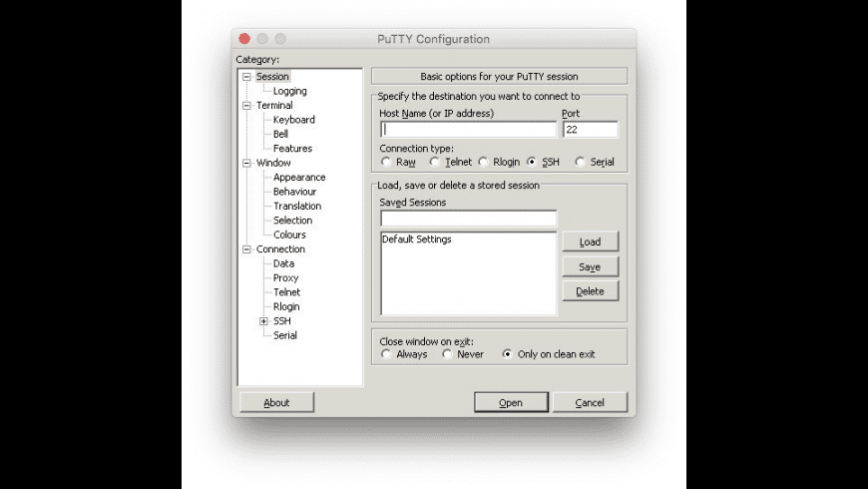Click the Open button
The image size is (868, 489).
[511, 402]
